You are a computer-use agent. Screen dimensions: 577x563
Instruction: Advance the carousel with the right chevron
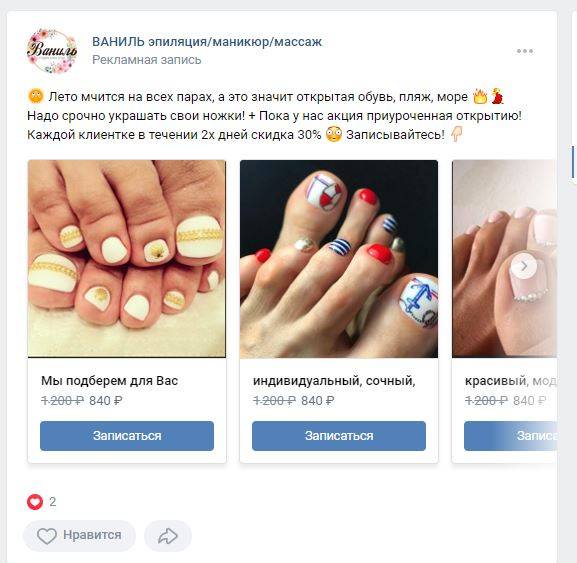pyautogui.click(x=524, y=266)
